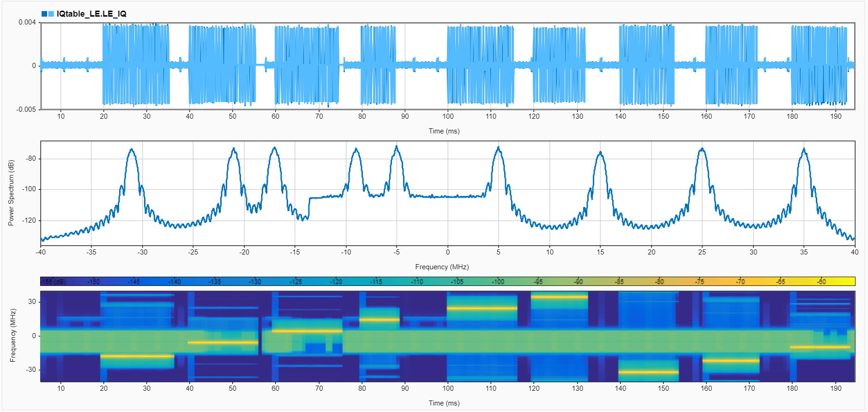Click the light blue IQtable_LE.LE_IQ legend swatch
Screen dimensions: 868x412
[51, 14]
